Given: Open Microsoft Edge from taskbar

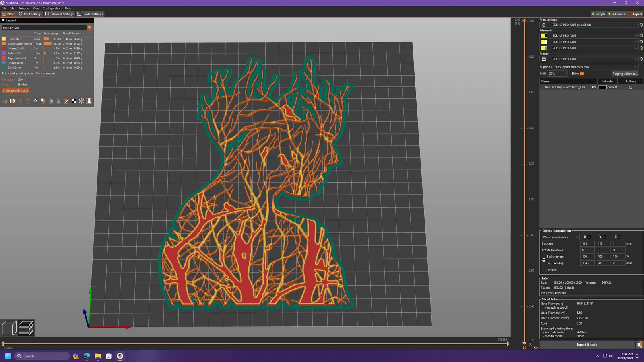Looking at the screenshot, I should pyautogui.click(x=87, y=356).
